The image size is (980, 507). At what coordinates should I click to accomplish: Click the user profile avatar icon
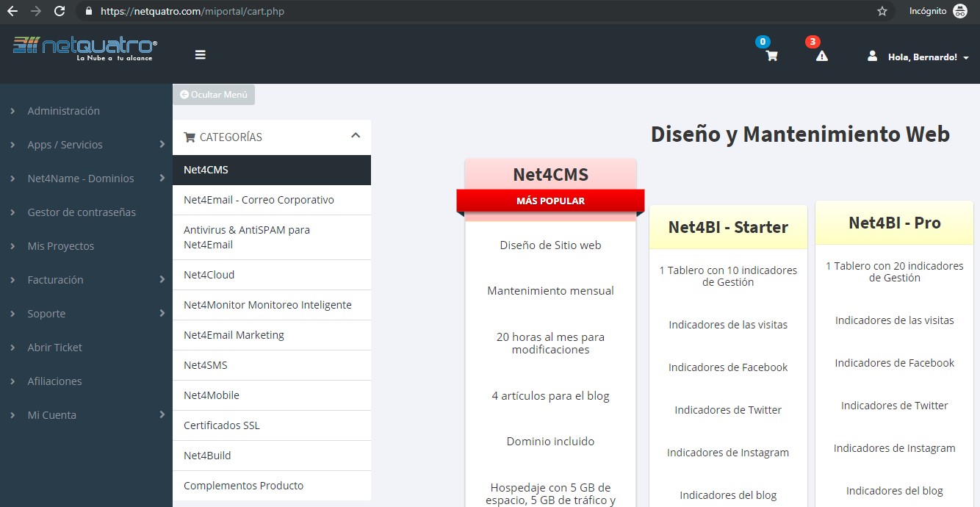872,56
